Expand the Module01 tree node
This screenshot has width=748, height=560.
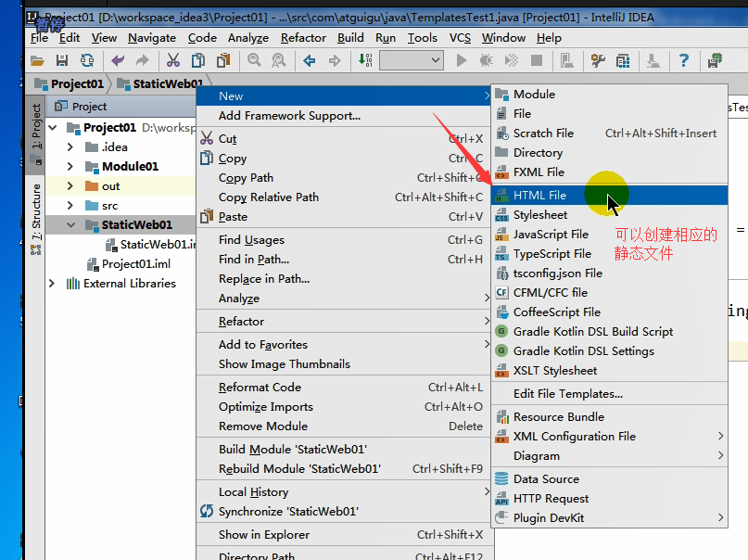tap(70, 167)
